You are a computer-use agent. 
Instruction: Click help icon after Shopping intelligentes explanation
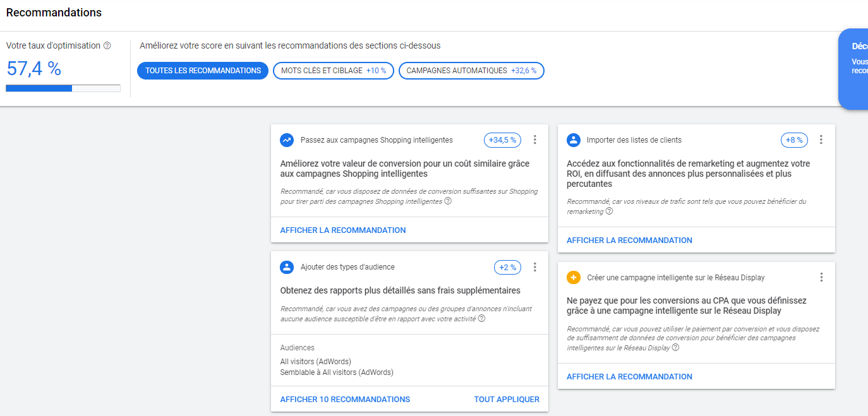pos(448,201)
